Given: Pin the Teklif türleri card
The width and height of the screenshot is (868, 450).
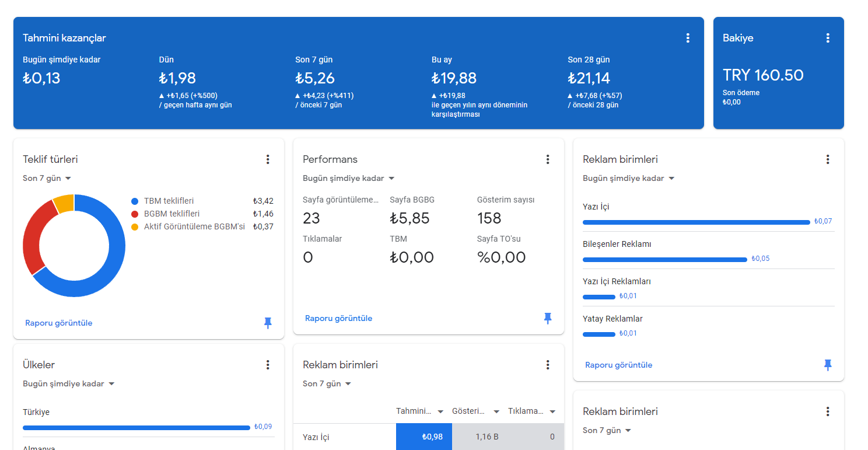Looking at the screenshot, I should (268, 323).
